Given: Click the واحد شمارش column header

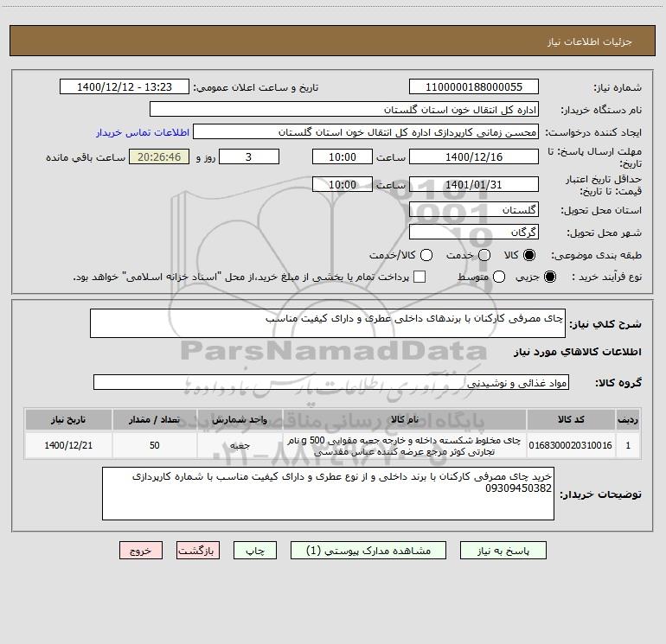Looking at the screenshot, I should coord(240,419).
